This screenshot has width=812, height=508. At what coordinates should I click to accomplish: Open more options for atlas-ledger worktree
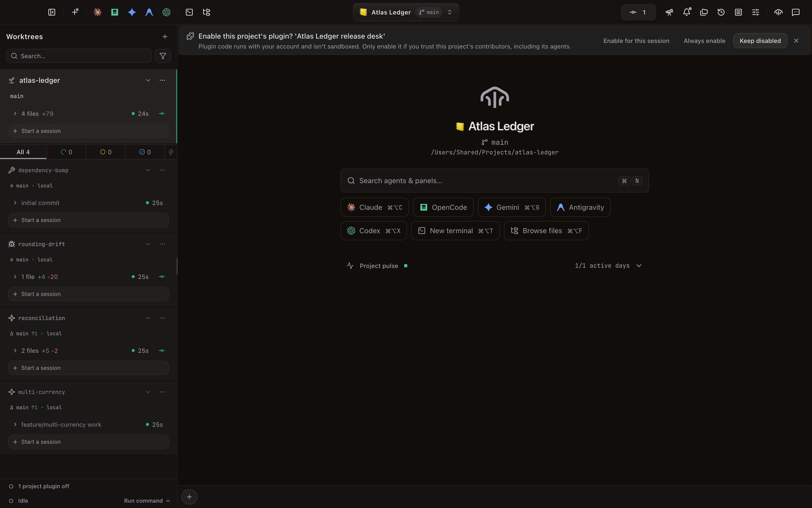coord(162,80)
